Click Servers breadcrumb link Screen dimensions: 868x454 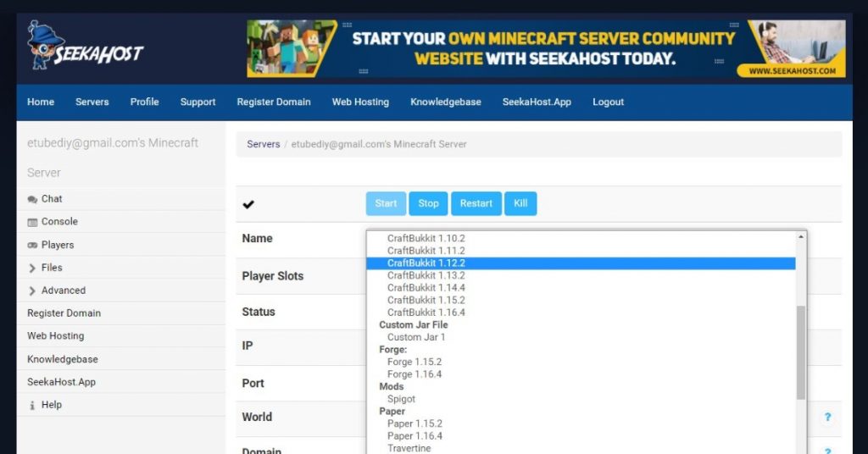coord(264,144)
